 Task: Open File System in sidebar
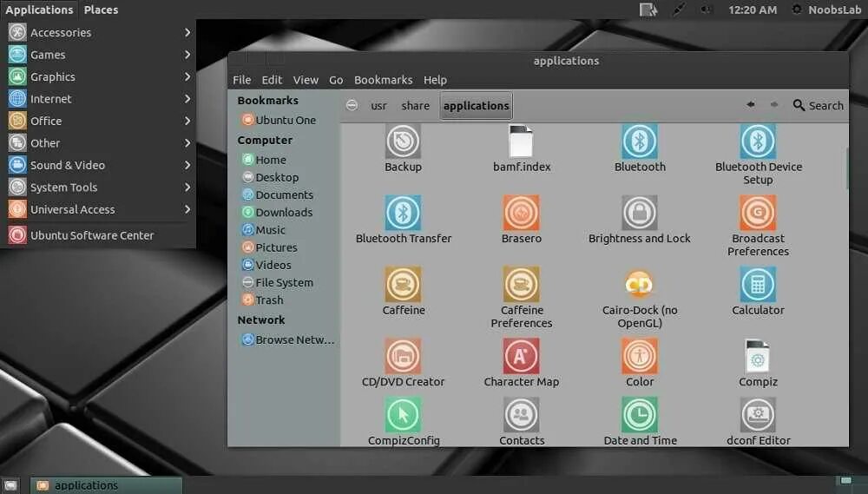[x=278, y=282]
